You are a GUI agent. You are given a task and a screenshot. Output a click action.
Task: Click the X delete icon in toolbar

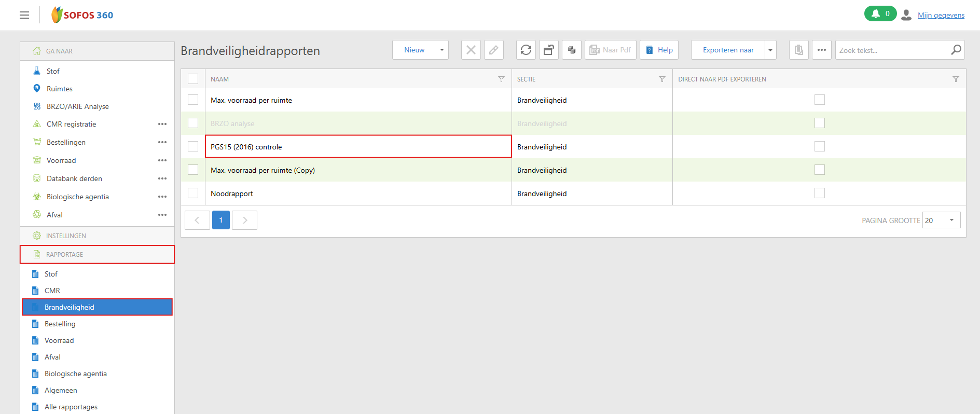tap(471, 50)
